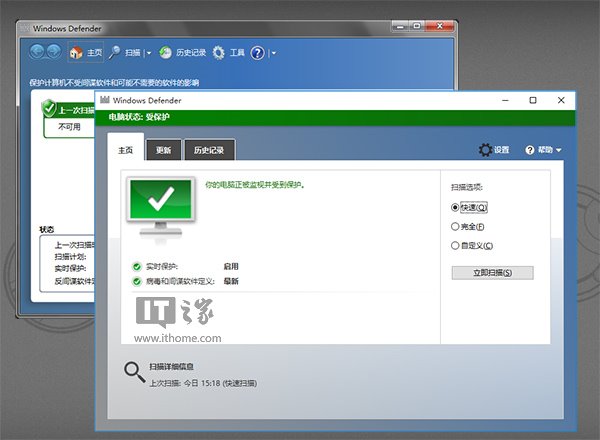This screenshot has height=440, width=600.
Task: Select the Custom (自定义) scan option
Action: pos(455,245)
